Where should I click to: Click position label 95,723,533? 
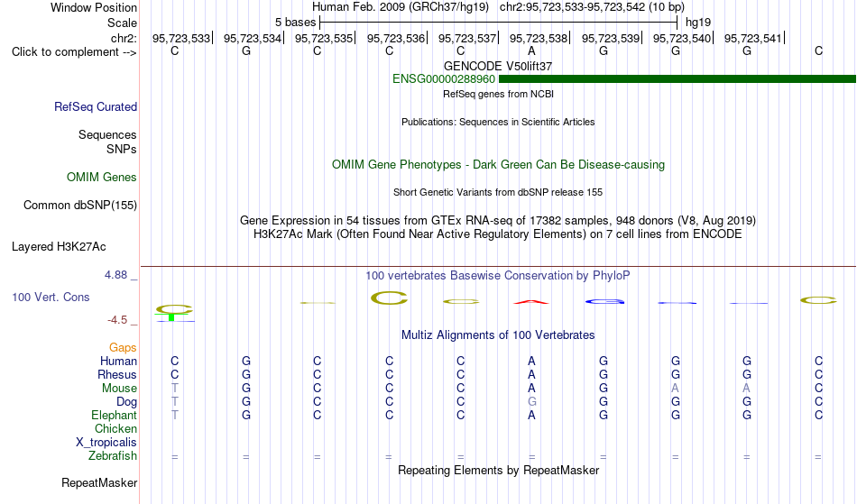[181, 38]
